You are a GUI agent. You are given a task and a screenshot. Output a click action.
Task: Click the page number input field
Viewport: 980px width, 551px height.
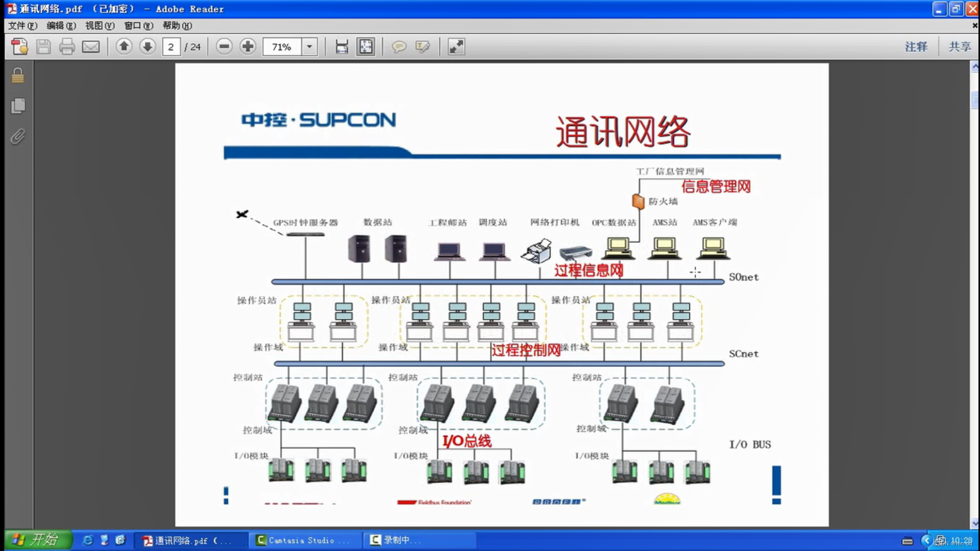[171, 47]
